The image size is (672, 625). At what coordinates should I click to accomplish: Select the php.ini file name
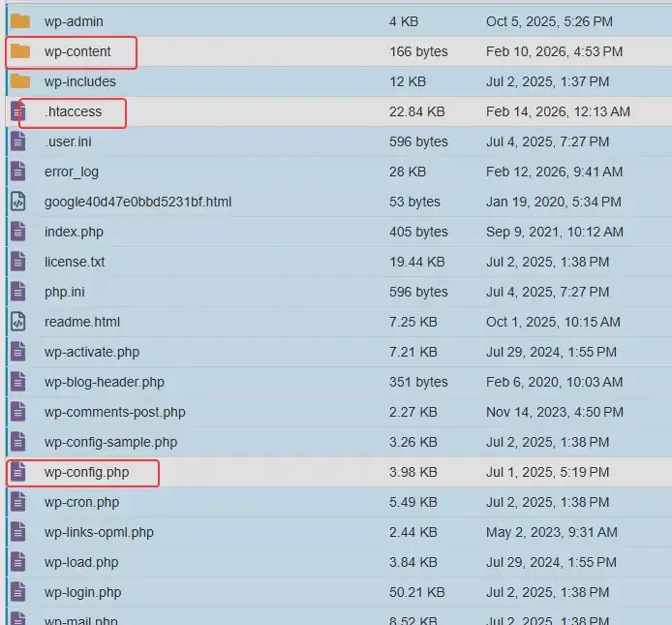pos(65,292)
